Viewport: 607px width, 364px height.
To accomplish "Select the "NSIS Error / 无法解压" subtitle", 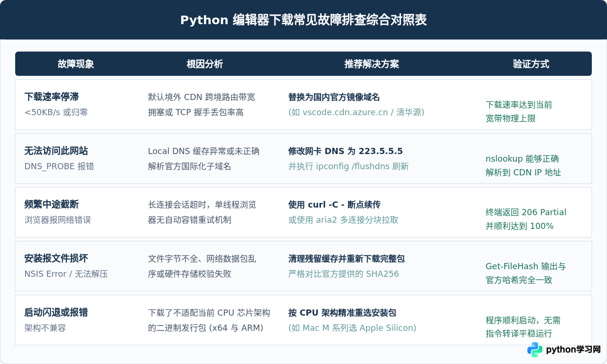I will (x=66, y=274).
